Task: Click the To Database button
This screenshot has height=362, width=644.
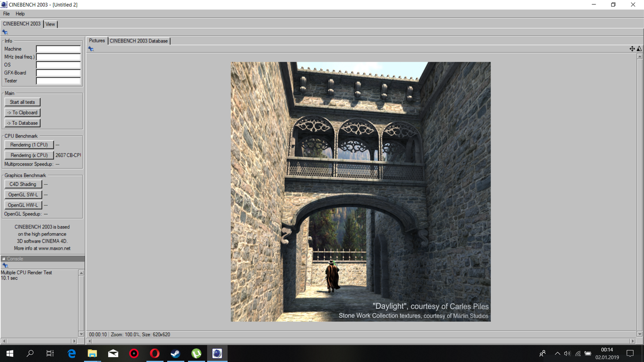Action: click(22, 123)
